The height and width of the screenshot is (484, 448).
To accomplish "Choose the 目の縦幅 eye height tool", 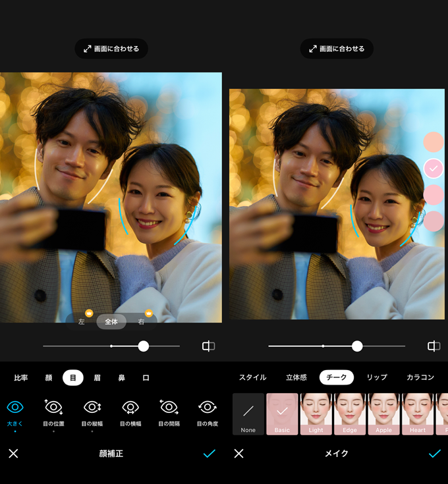I will [x=92, y=408].
